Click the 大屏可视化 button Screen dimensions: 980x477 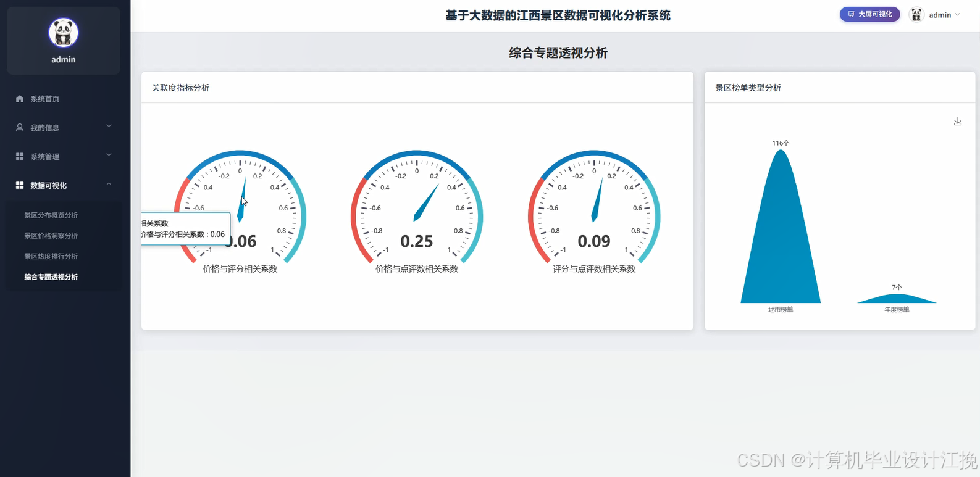869,14
